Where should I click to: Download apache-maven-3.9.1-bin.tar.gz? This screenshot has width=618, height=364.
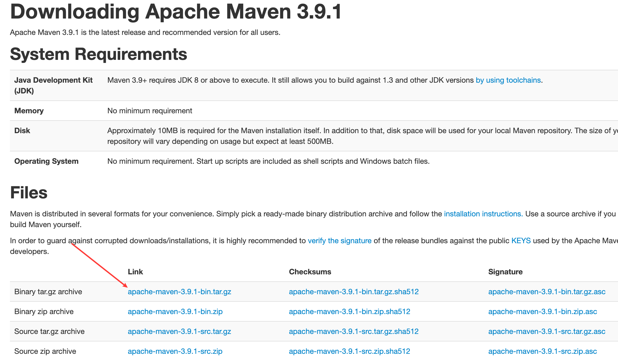click(x=179, y=292)
